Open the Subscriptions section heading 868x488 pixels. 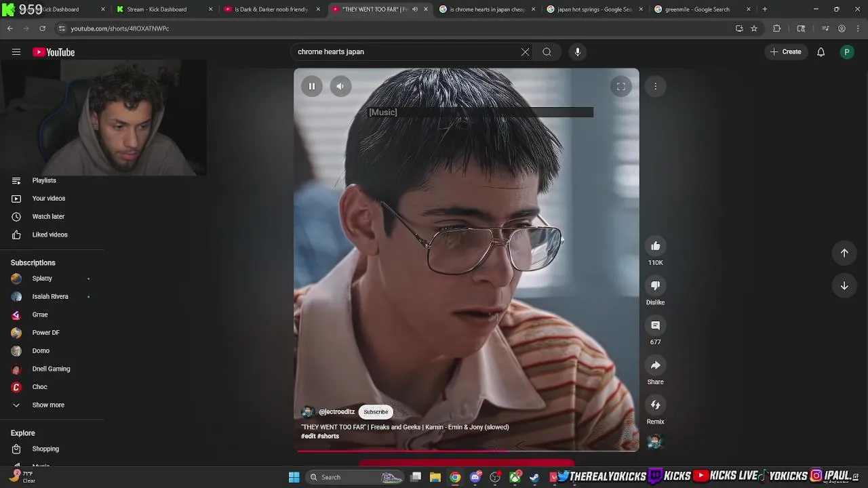pyautogui.click(x=33, y=263)
